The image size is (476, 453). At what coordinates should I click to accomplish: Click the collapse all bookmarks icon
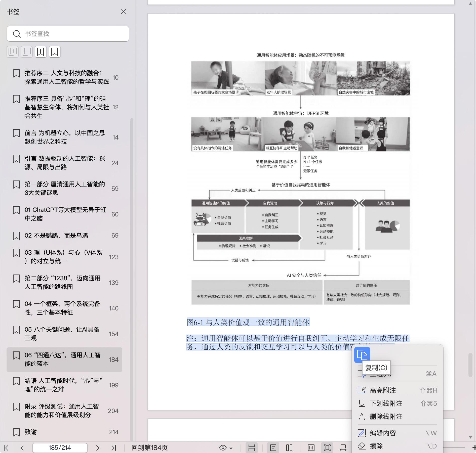(27, 52)
